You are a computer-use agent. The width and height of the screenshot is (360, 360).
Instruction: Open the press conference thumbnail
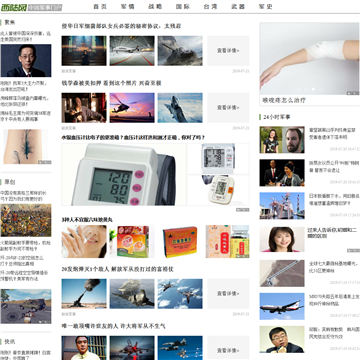(x=282, y=173)
